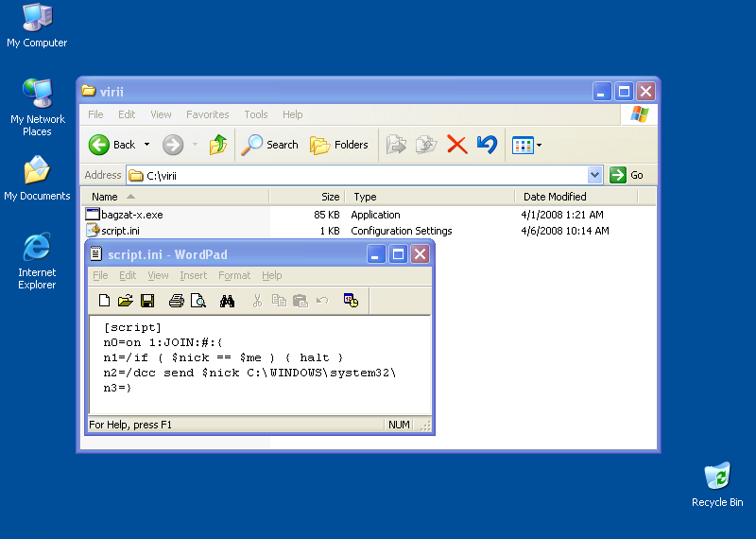
Task: Open Explorer Favorites menu
Action: point(207,114)
